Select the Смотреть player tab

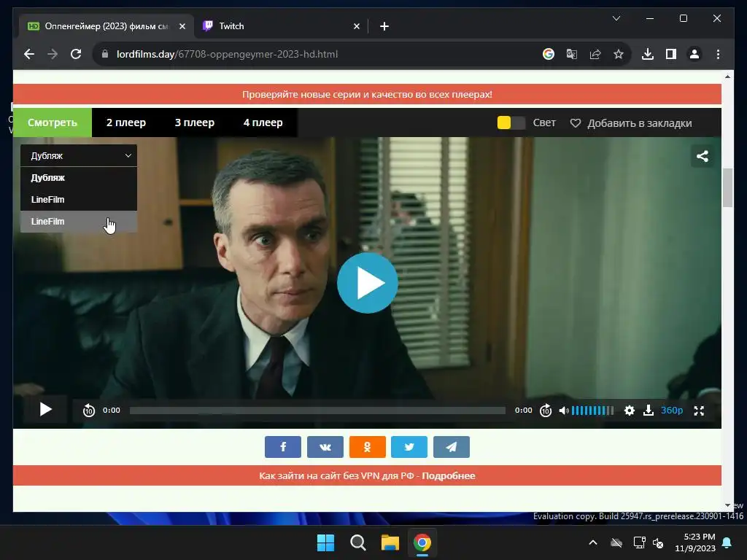53,122
